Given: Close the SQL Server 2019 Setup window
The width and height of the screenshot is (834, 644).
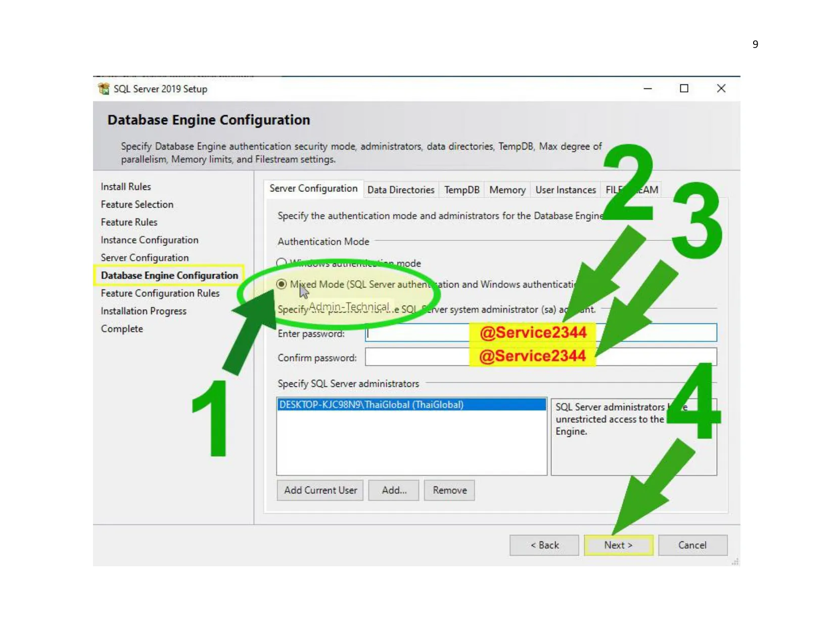Looking at the screenshot, I should pyautogui.click(x=721, y=89).
